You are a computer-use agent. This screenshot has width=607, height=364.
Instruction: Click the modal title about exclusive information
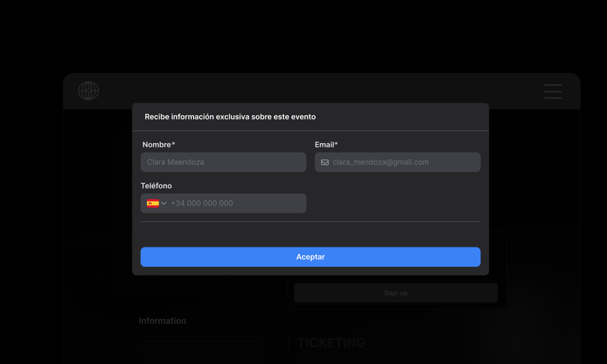pos(231,117)
